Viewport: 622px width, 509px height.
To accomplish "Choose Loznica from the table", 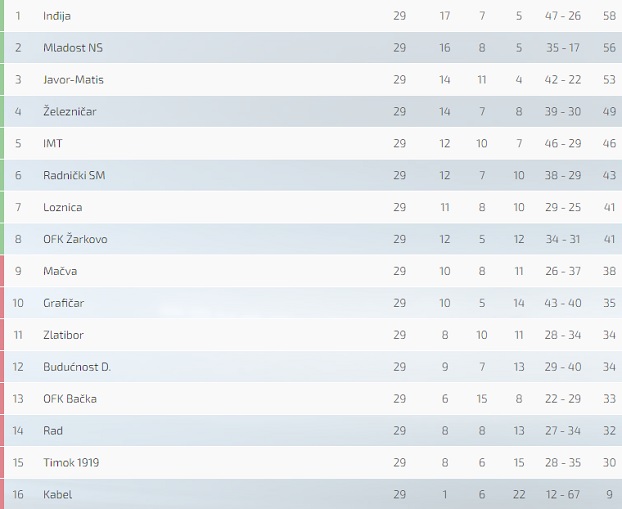I will 63,207.
